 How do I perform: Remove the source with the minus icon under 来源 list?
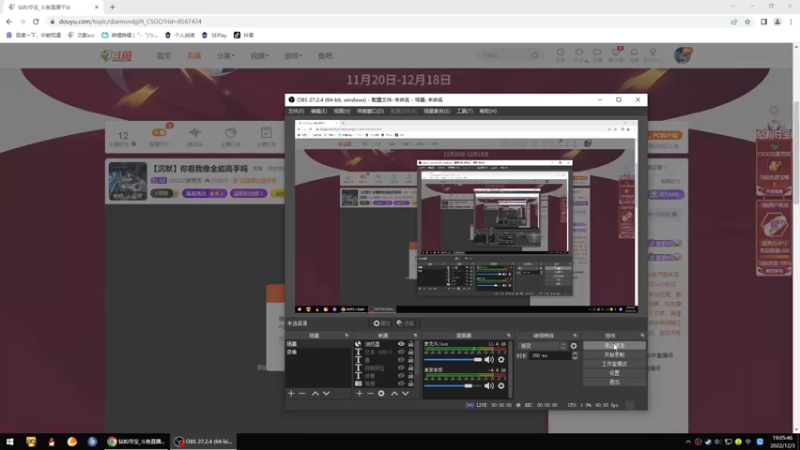tap(370, 393)
